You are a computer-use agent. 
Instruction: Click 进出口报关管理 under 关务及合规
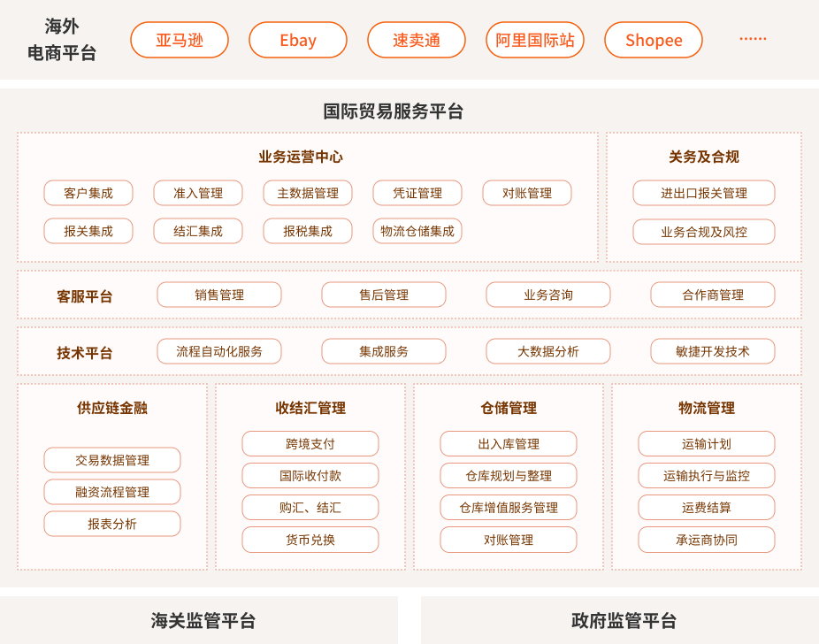(x=704, y=193)
